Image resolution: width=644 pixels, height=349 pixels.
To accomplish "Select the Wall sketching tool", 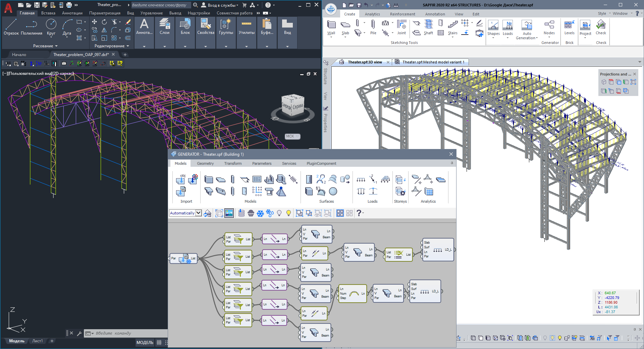I will pyautogui.click(x=331, y=28).
